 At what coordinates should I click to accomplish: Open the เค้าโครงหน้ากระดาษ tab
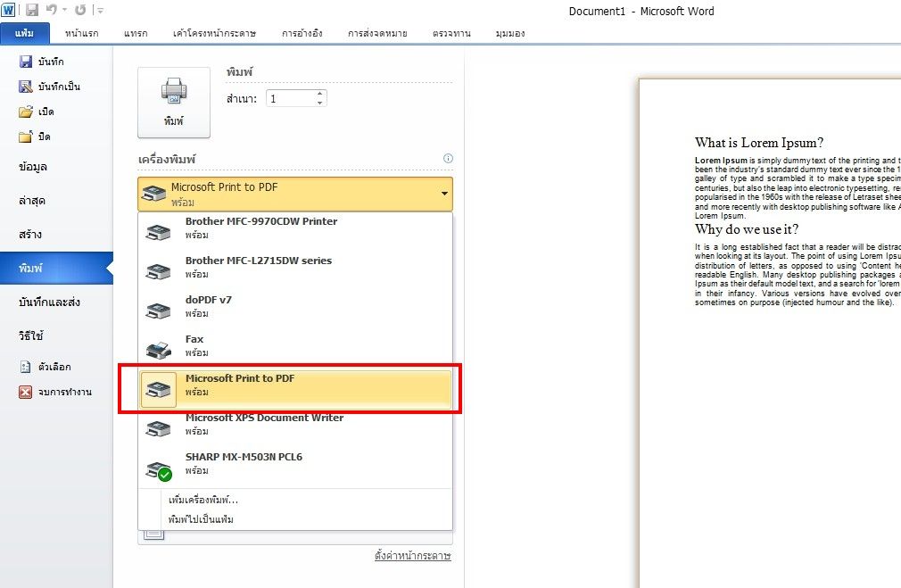click(214, 33)
